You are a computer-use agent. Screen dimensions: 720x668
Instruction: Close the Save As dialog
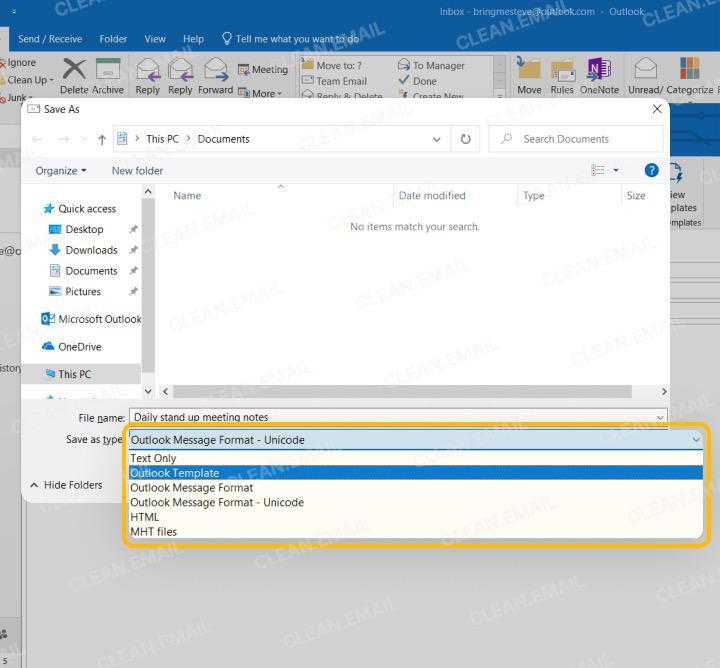[x=657, y=109]
